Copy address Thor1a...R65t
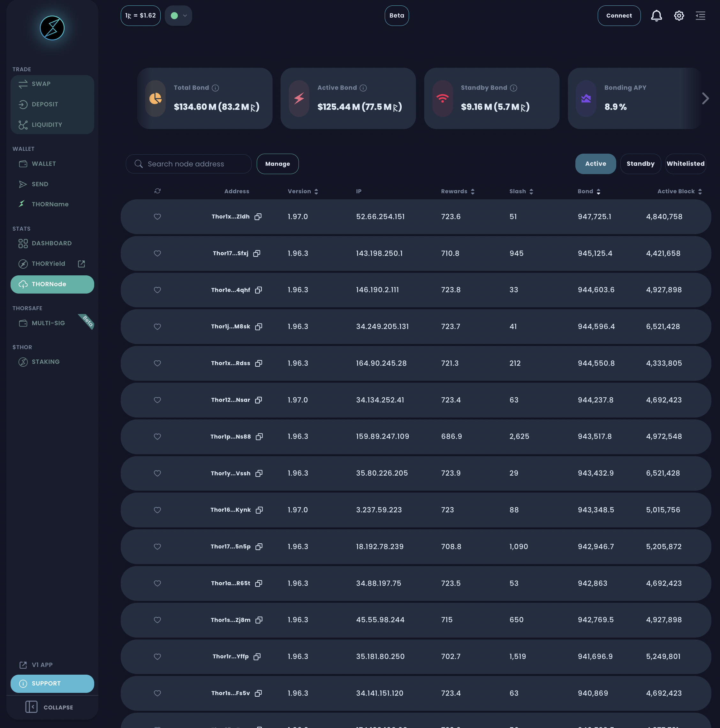This screenshot has width=720, height=728. pyautogui.click(x=258, y=583)
